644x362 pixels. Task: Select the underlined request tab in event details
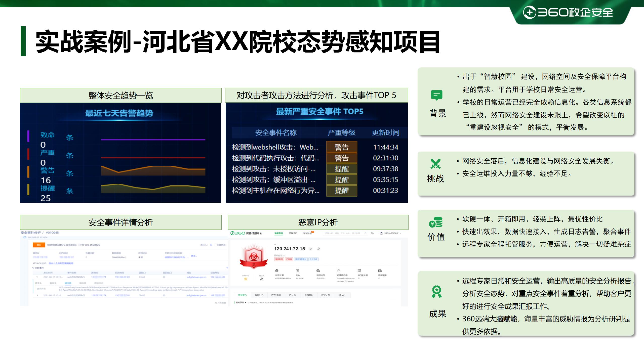(x=68, y=283)
